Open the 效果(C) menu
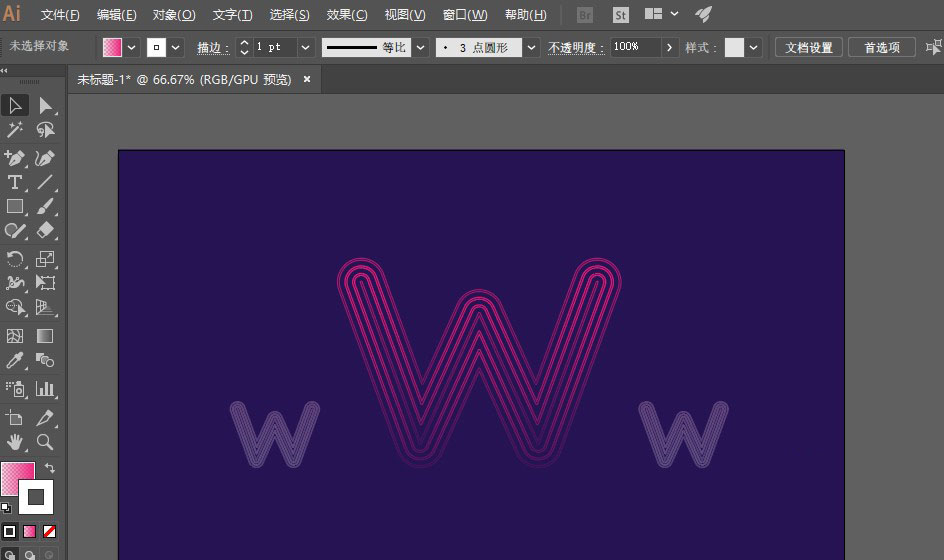944x560 pixels. pyautogui.click(x=347, y=14)
